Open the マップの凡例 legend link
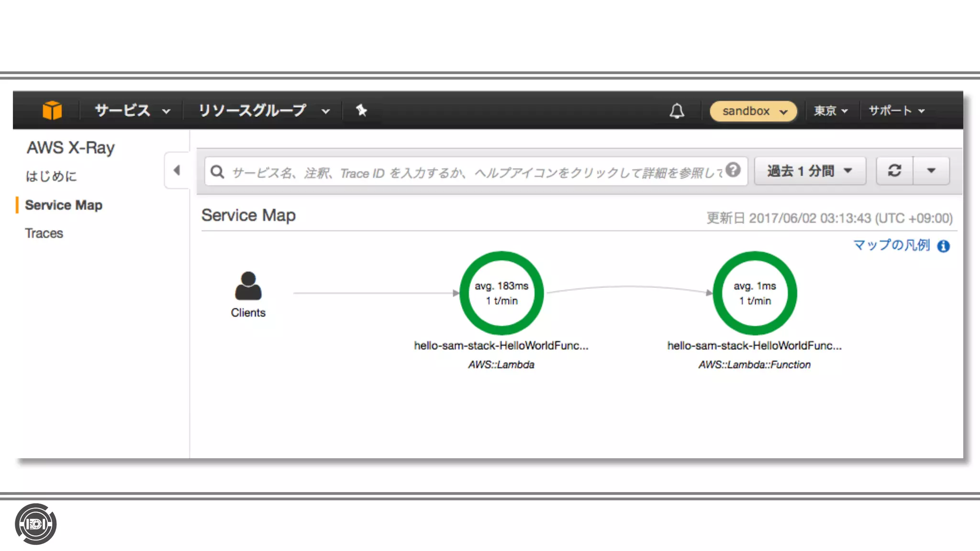This screenshot has height=551, width=980. [x=891, y=245]
